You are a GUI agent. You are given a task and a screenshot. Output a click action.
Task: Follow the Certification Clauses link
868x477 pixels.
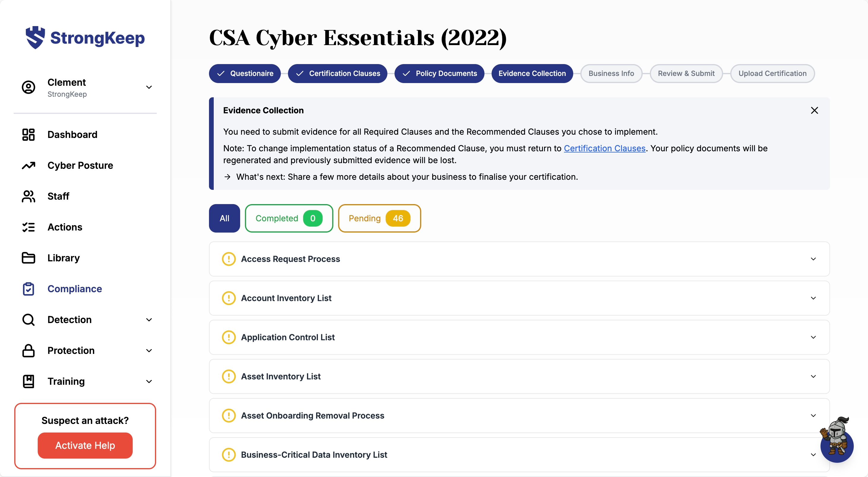(604, 148)
